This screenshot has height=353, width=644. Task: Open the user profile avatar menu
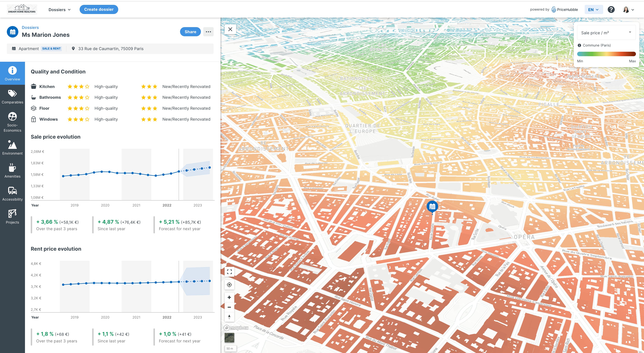click(x=628, y=10)
